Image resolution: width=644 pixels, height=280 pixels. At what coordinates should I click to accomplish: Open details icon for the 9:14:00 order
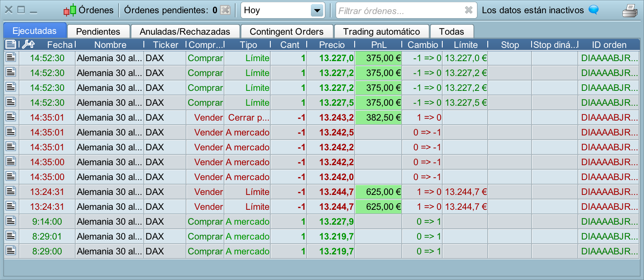[x=11, y=221]
